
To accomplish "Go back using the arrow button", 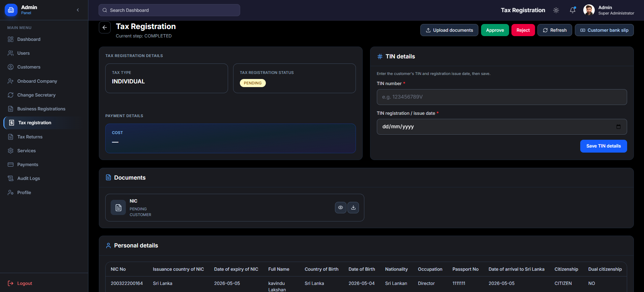I will point(105,28).
